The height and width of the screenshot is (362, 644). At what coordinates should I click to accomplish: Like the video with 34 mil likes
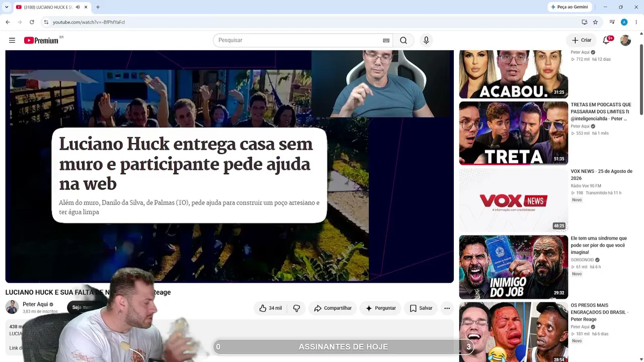click(271, 308)
